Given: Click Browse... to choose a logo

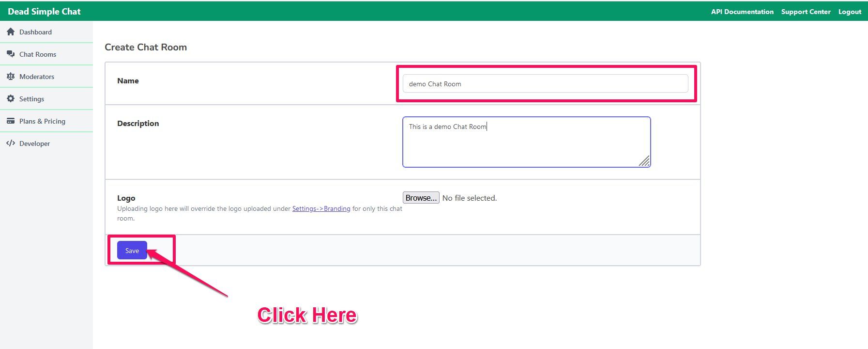Looking at the screenshot, I should pos(421,198).
